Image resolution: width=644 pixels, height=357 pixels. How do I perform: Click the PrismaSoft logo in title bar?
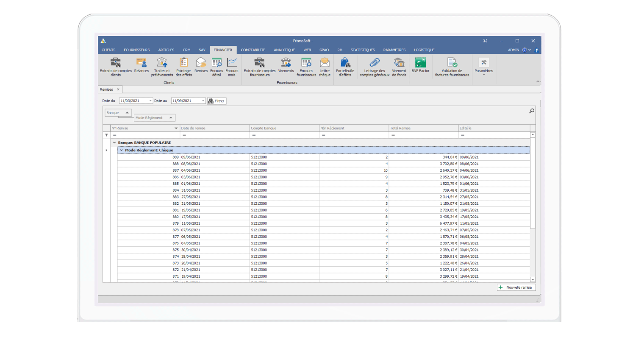tap(103, 41)
